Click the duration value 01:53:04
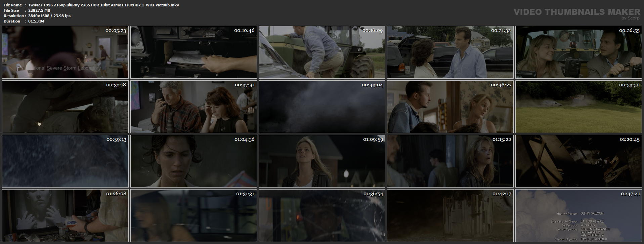Image resolution: width=644 pixels, height=244 pixels. (36, 21)
